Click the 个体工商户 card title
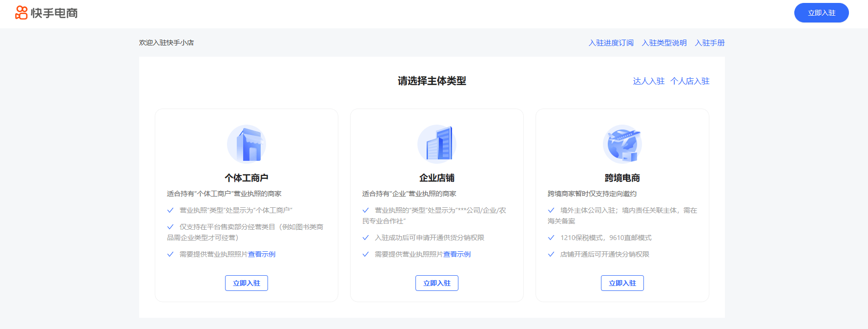 click(x=247, y=178)
